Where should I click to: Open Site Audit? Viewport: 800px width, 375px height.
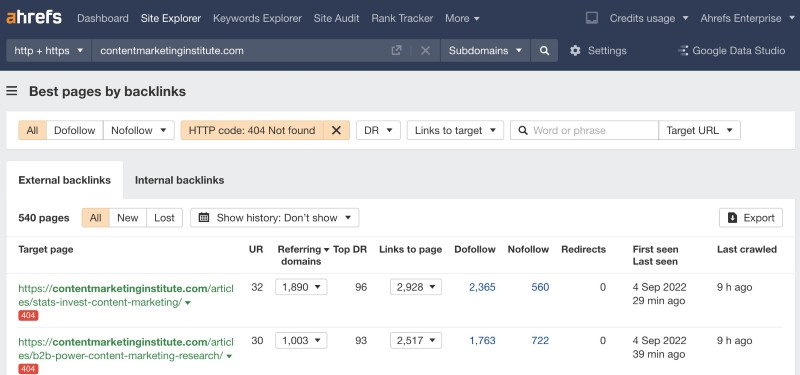(336, 18)
